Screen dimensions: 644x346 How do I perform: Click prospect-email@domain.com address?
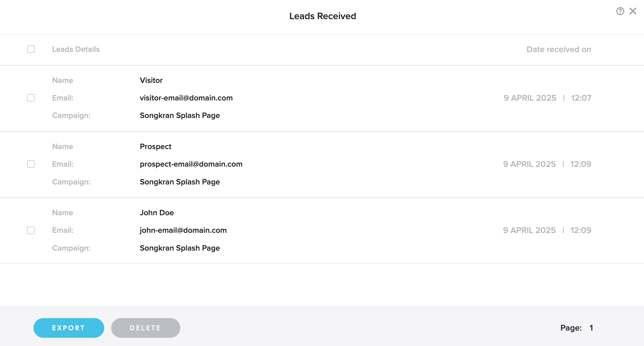click(x=191, y=164)
